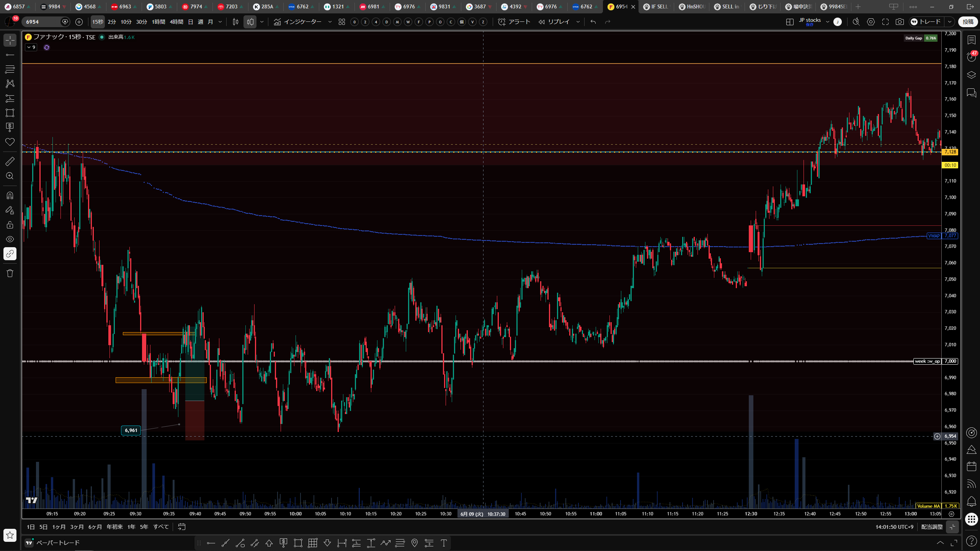Open chart style dropdown chevron
This screenshot has width=980, height=551.
coord(262,22)
